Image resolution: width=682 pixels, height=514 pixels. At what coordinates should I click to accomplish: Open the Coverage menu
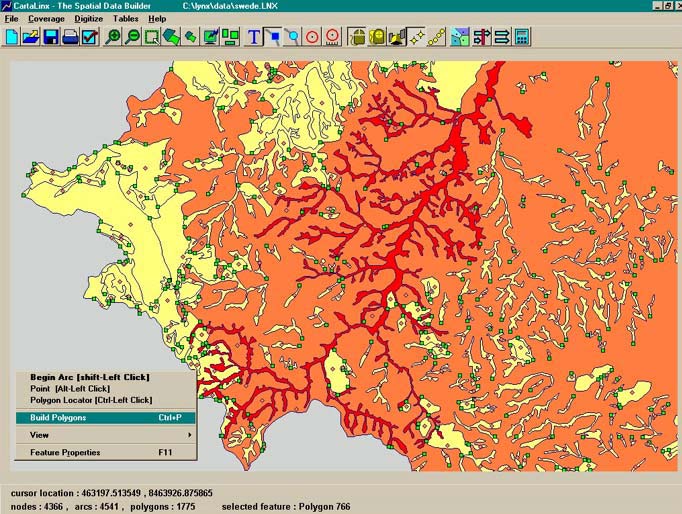pos(46,19)
